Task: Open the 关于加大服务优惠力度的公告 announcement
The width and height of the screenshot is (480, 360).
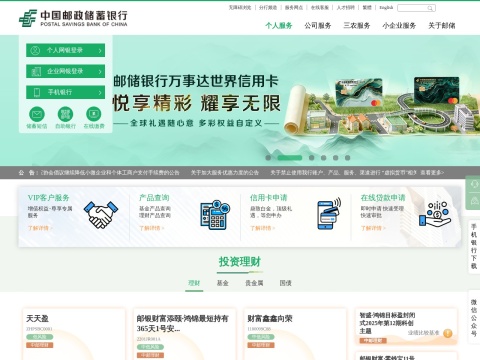Action: tap(225, 173)
